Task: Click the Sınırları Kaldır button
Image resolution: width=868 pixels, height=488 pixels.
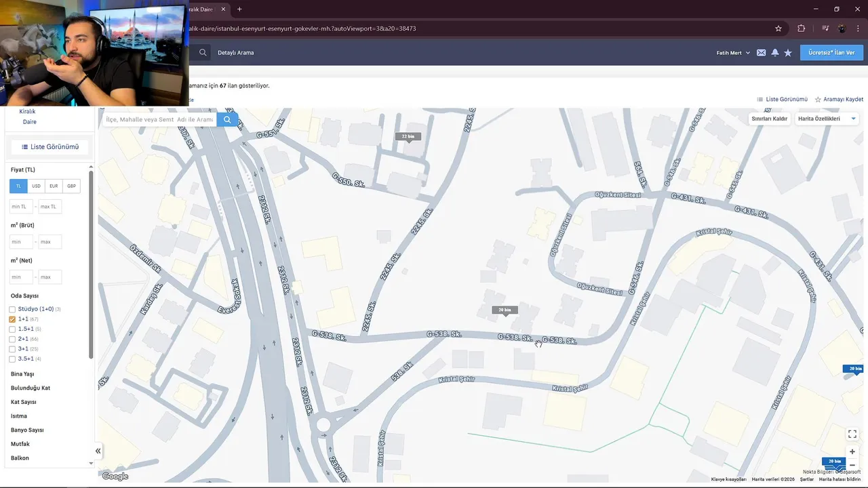Action: pos(770,119)
